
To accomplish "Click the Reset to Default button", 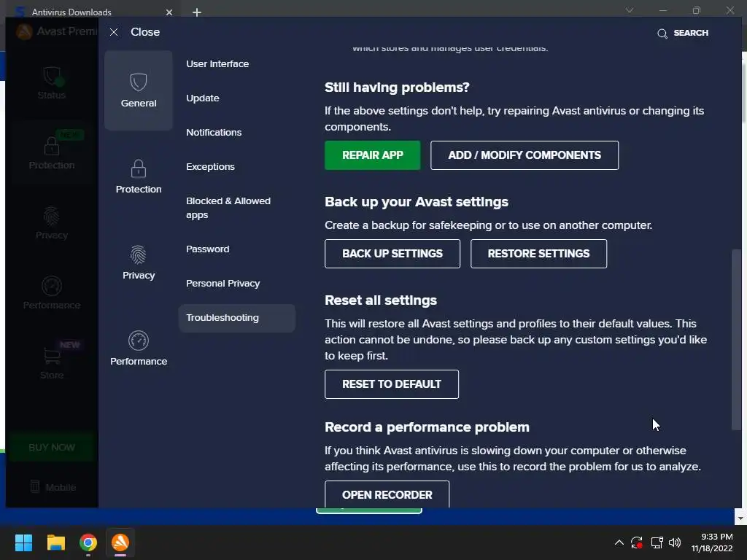I will coord(392,384).
